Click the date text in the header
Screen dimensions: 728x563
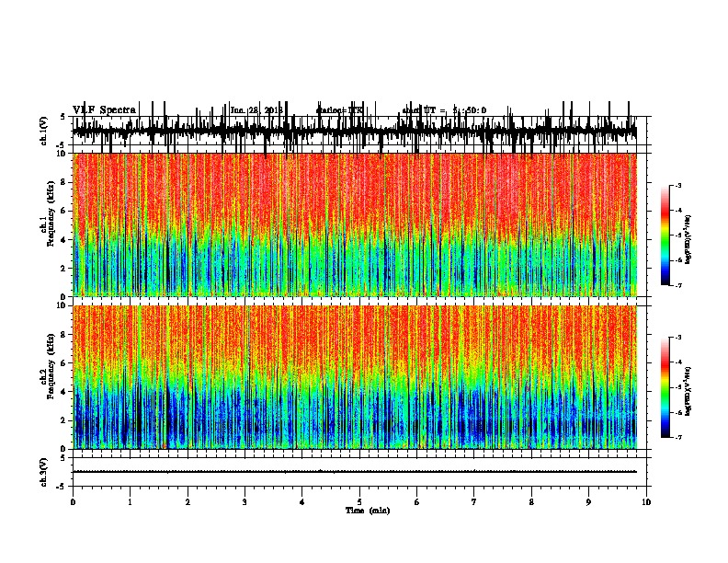tap(256, 110)
